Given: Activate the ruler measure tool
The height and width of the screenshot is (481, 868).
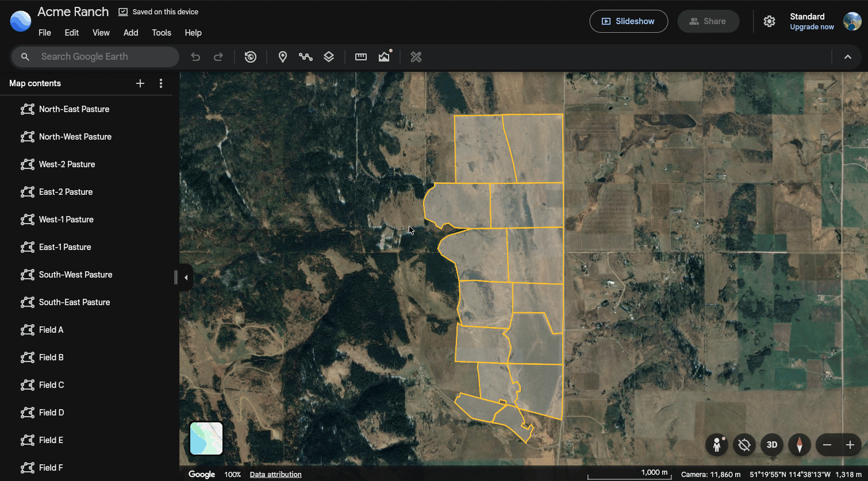Looking at the screenshot, I should coord(361,57).
